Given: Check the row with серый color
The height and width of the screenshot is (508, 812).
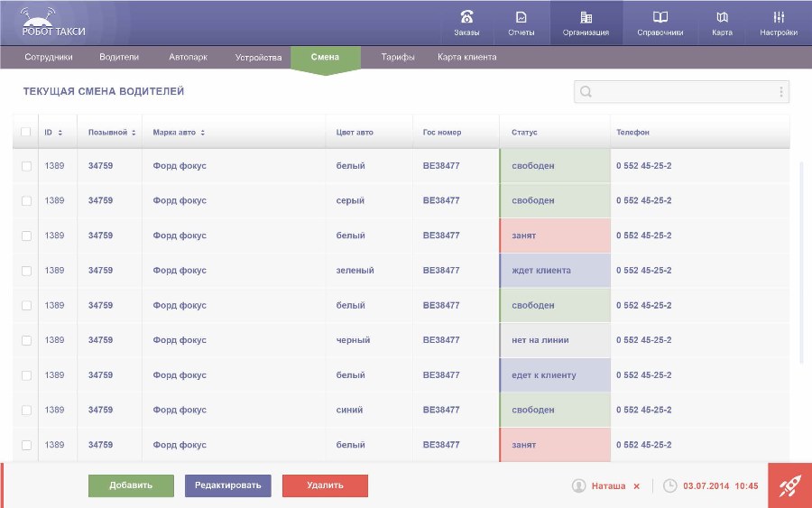Looking at the screenshot, I should (26, 201).
